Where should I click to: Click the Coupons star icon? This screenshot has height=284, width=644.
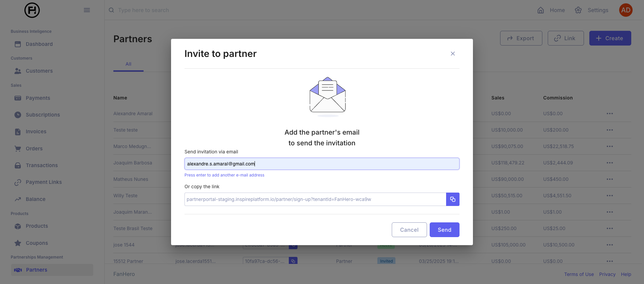(x=18, y=243)
